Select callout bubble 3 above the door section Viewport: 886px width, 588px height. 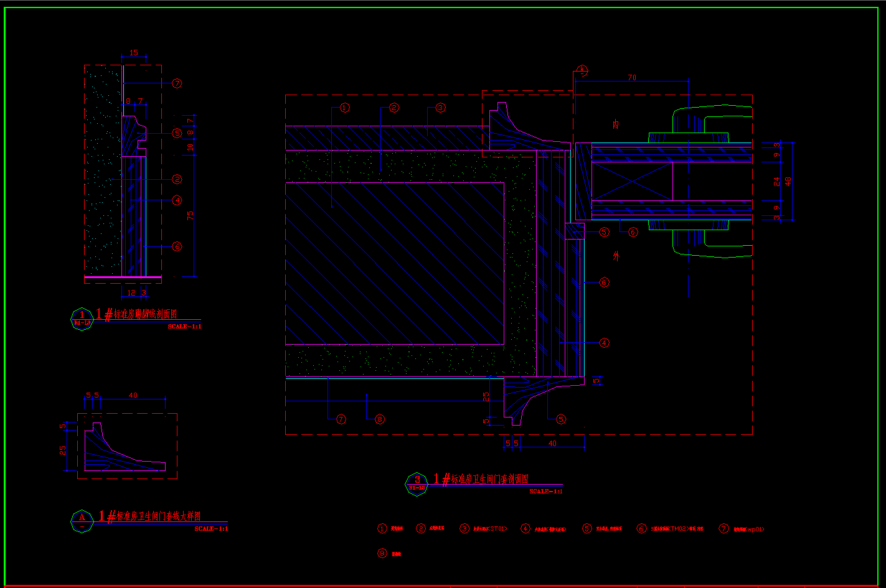pos(440,108)
